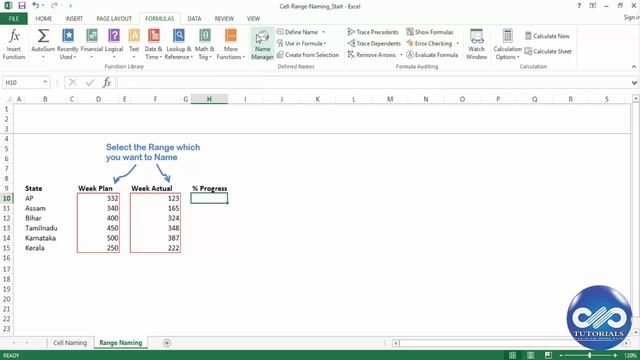Click Trace Dependents

(x=374, y=43)
